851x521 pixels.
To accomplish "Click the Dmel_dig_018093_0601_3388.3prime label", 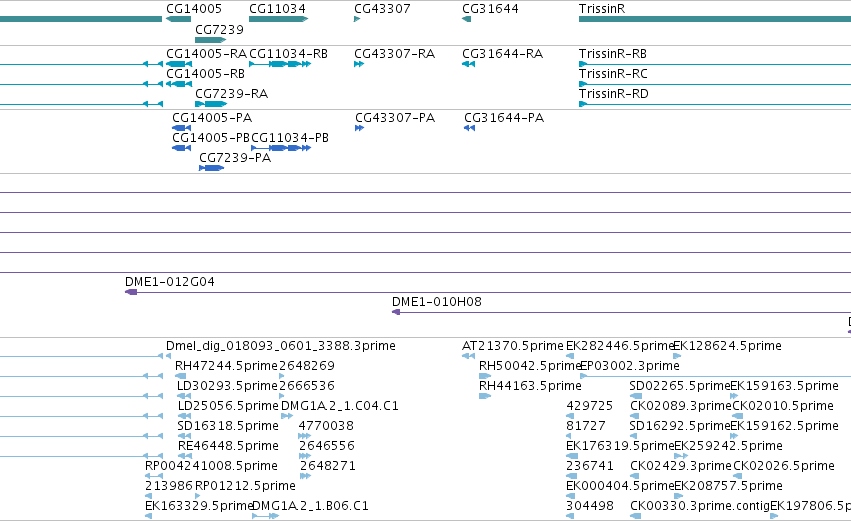I will [281, 346].
